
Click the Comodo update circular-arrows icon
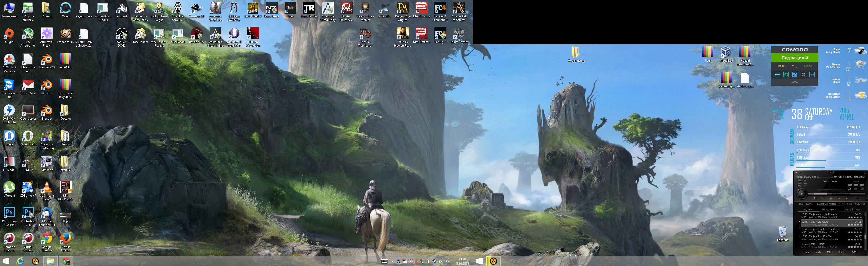coord(786,75)
